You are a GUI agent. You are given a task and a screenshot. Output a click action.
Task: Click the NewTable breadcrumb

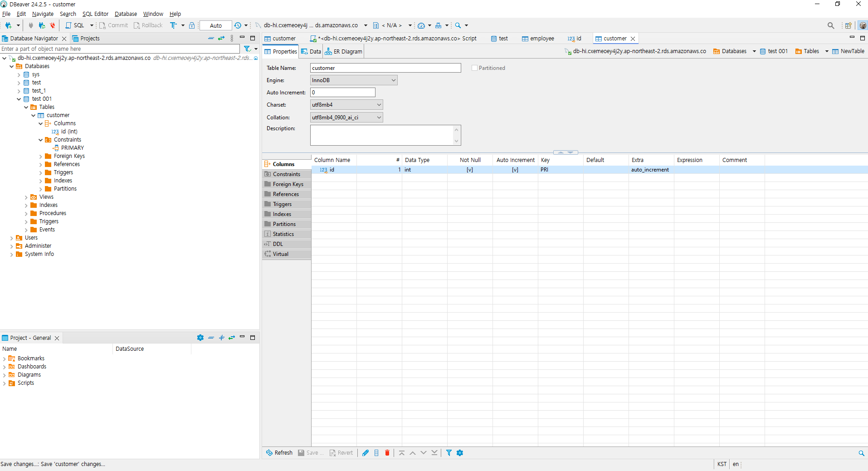click(848, 51)
